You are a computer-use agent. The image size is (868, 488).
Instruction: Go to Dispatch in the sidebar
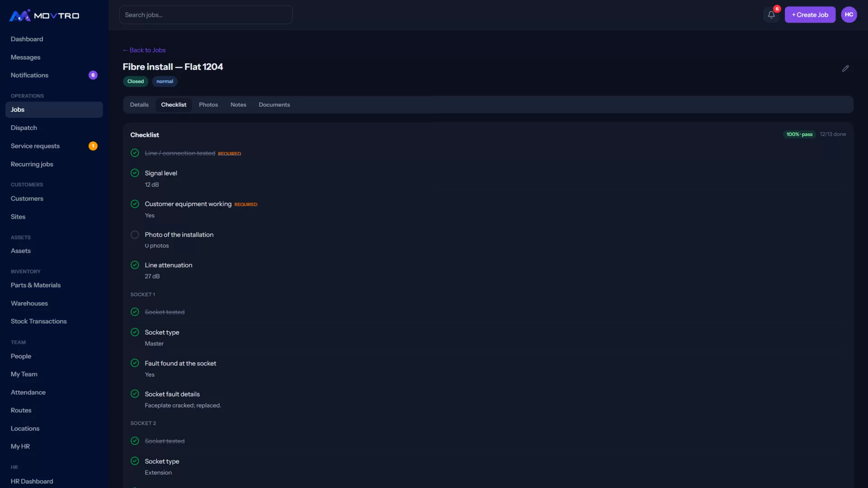[54, 128]
